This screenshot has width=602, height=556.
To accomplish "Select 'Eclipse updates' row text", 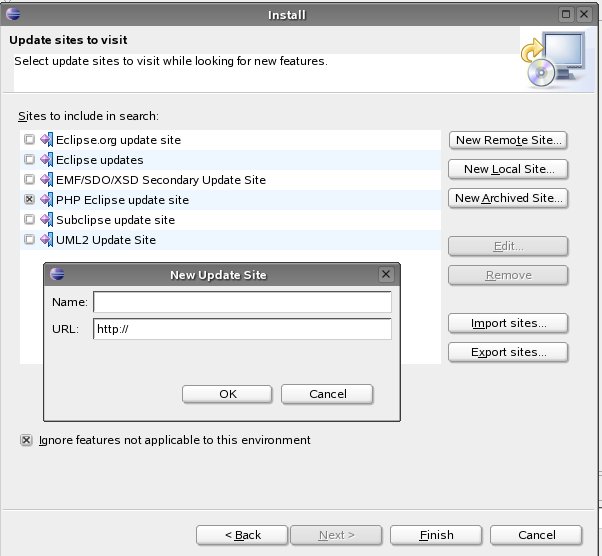I will pyautogui.click(x=99, y=160).
